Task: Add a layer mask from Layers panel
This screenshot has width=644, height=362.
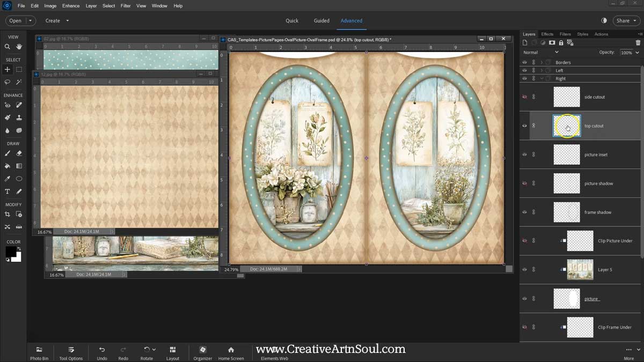Action: 552,43
